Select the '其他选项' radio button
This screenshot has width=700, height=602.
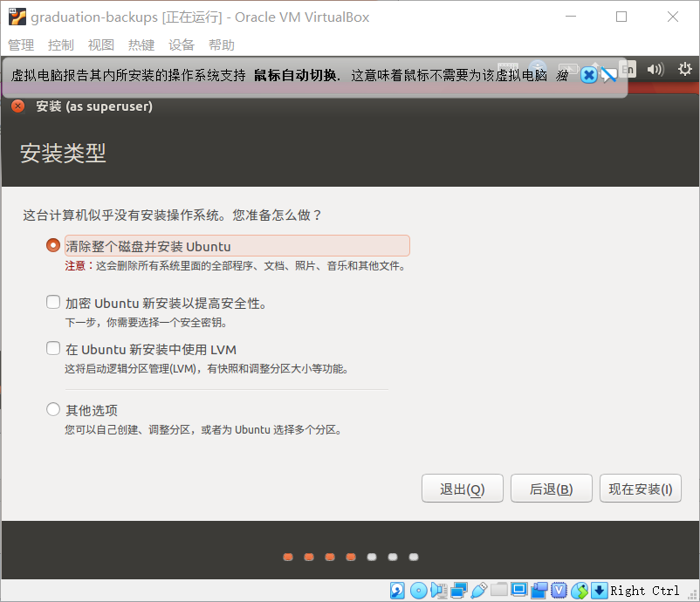pos(53,409)
